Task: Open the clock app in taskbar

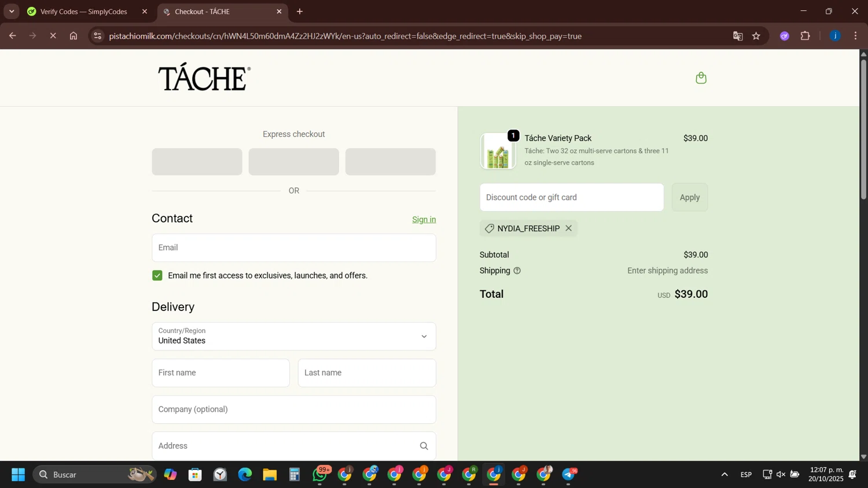Action: pos(220,475)
